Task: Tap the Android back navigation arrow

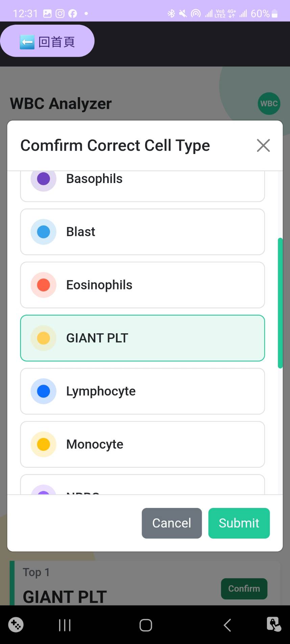Action: (227, 625)
